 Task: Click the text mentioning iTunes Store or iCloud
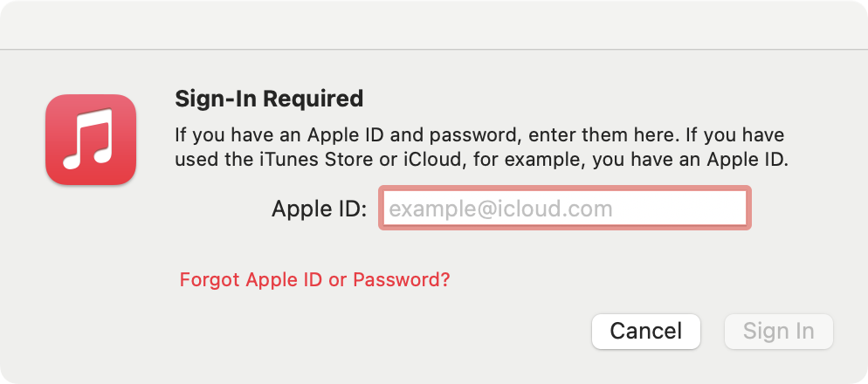click(481, 161)
